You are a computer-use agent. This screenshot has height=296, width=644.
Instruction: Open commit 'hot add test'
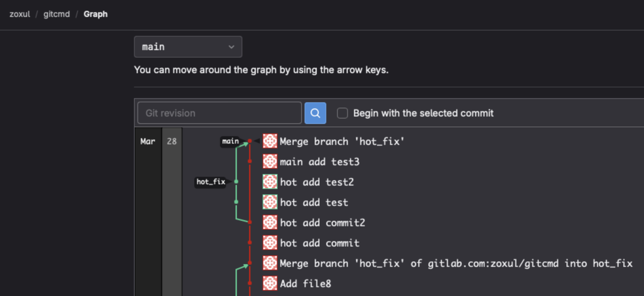(x=314, y=203)
